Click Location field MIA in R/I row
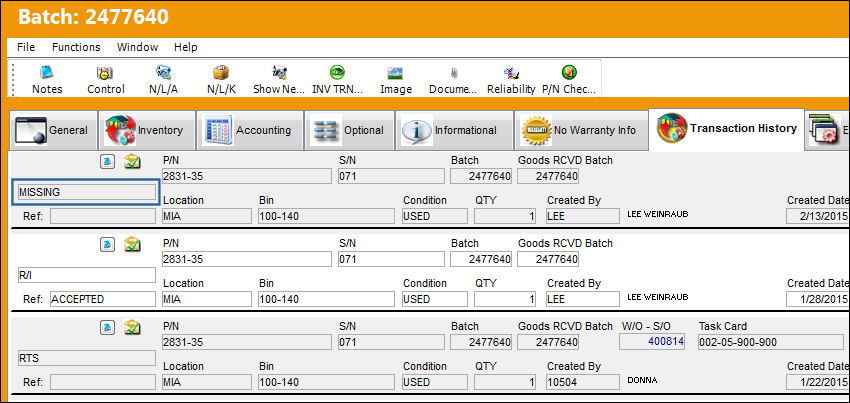 [207, 299]
